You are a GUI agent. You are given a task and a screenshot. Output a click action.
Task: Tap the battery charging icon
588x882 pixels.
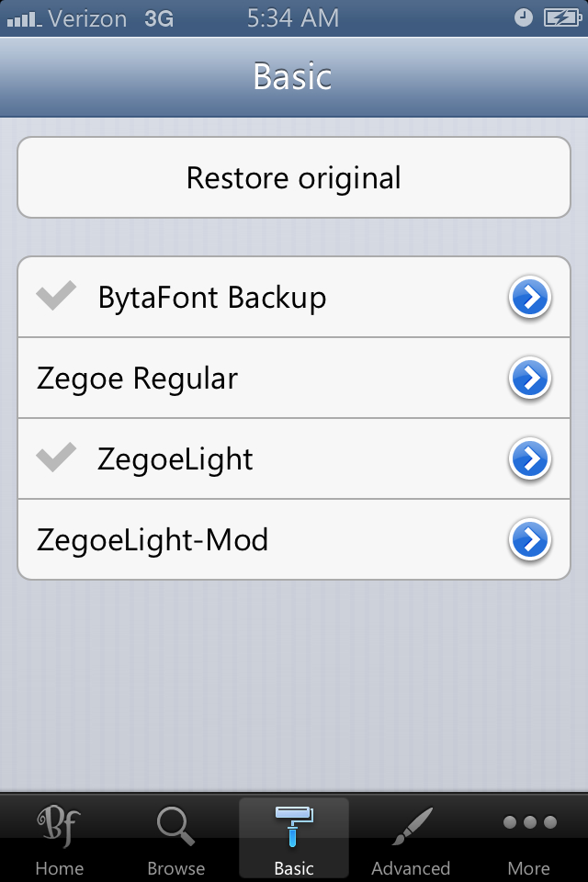coord(560,17)
